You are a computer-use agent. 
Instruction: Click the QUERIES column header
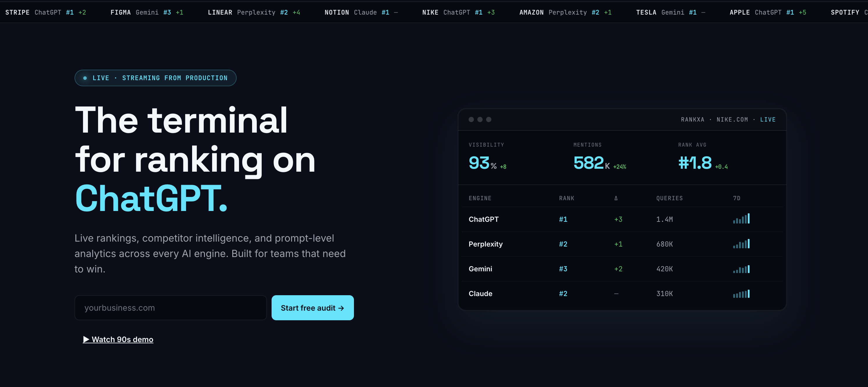point(669,198)
